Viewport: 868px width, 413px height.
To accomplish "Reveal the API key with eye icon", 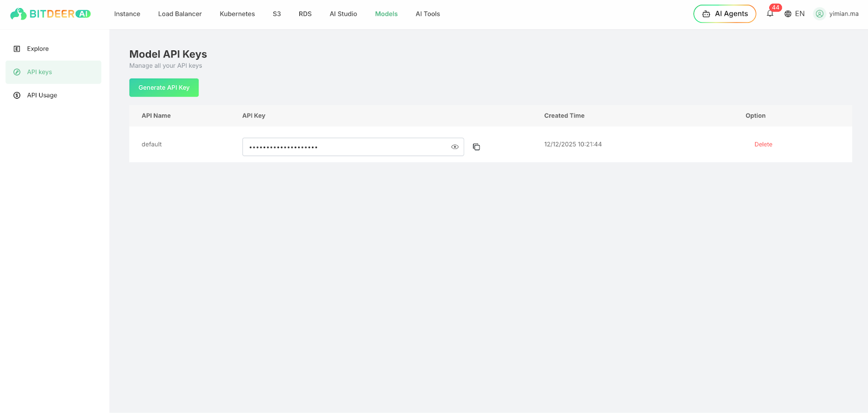I will [455, 147].
